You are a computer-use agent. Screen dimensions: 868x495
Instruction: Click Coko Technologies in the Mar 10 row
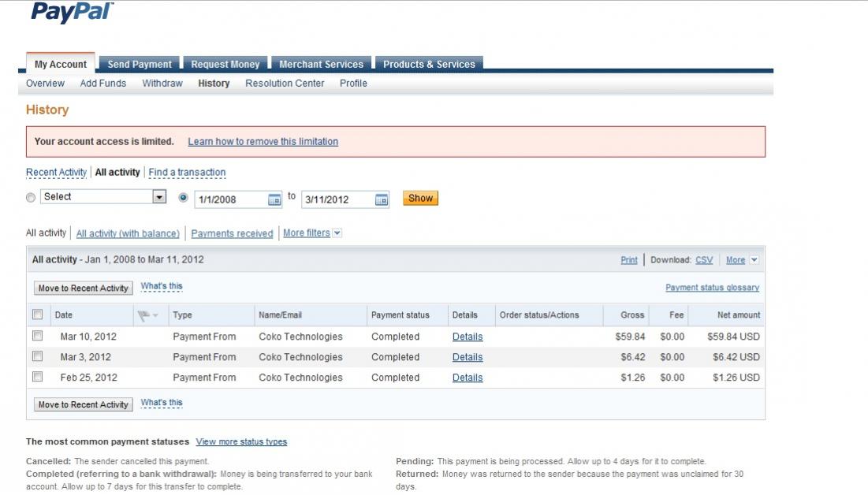click(300, 336)
